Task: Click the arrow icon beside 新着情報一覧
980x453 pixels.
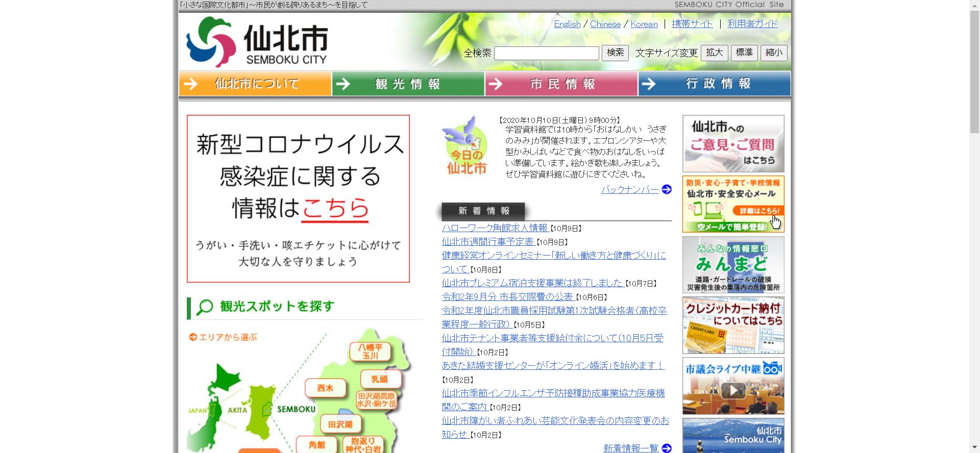Action: click(x=667, y=448)
